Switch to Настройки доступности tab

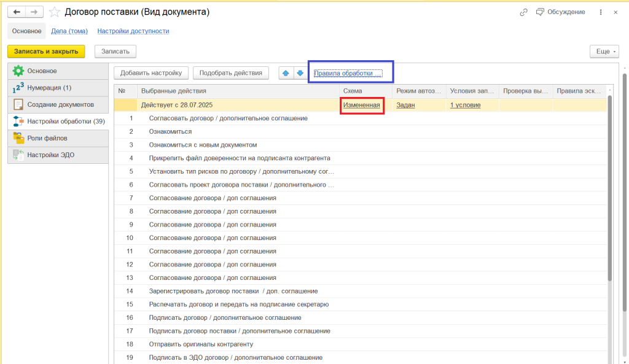pyautogui.click(x=133, y=31)
